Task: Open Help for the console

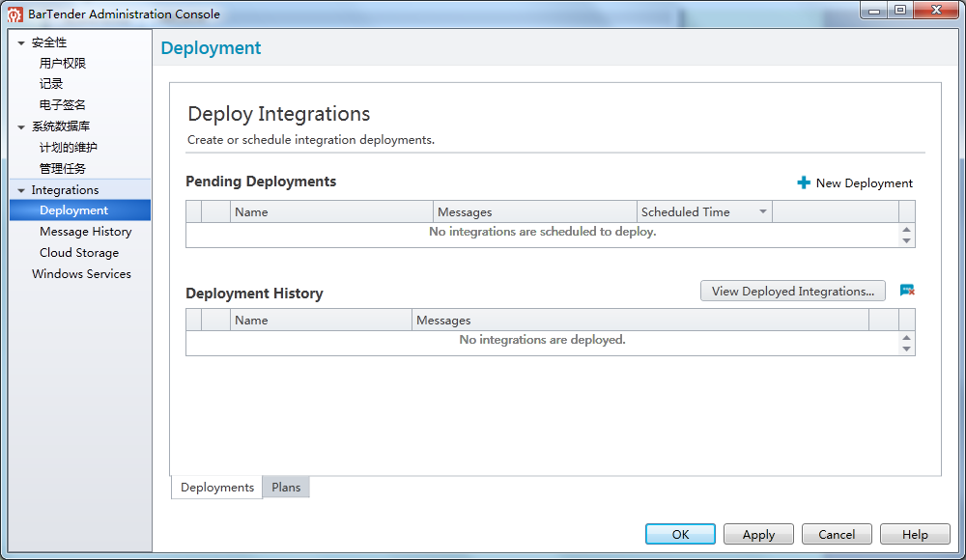Action: (915, 535)
